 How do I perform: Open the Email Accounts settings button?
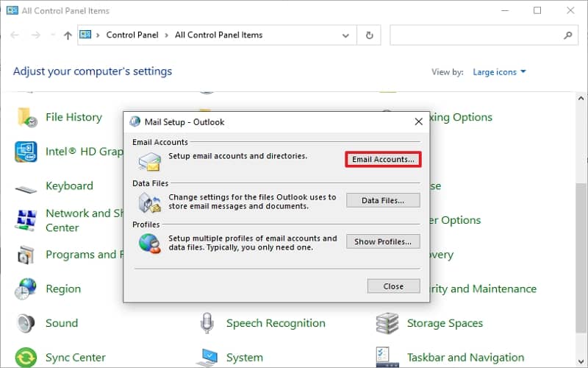coord(383,159)
